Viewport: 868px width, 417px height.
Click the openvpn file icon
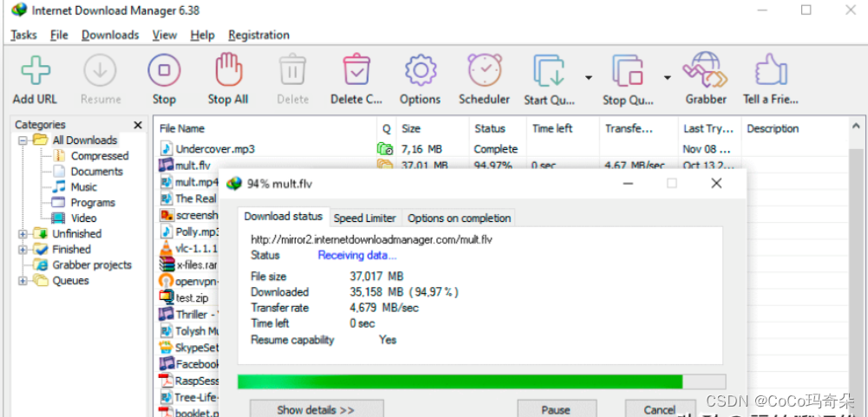(x=166, y=281)
